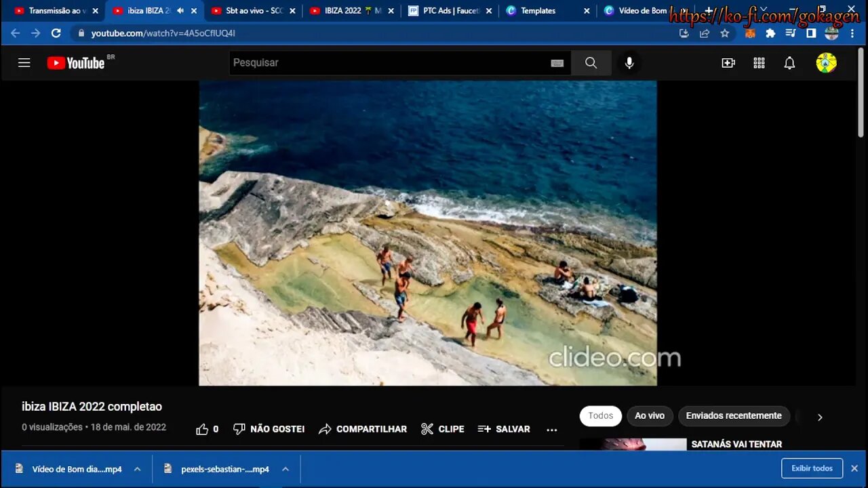The width and height of the screenshot is (868, 488).
Task: Open SATANÁS VAI TENTAR video link
Action: tap(736, 444)
